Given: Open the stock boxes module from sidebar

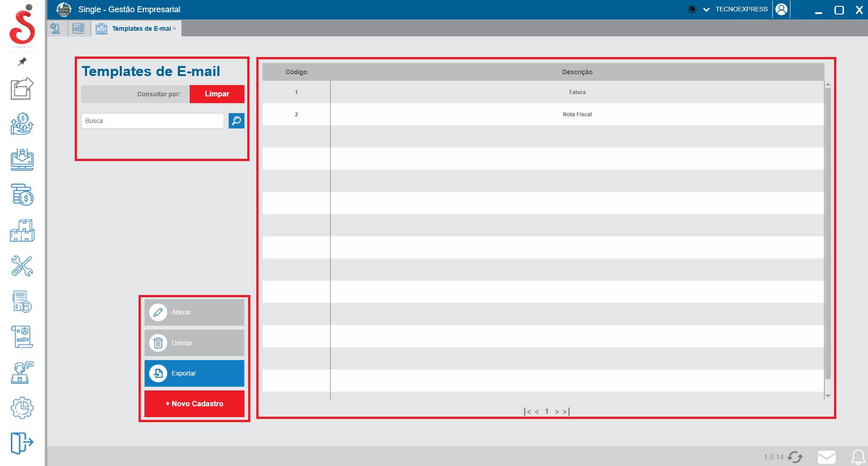Looking at the screenshot, I should coord(21,231).
